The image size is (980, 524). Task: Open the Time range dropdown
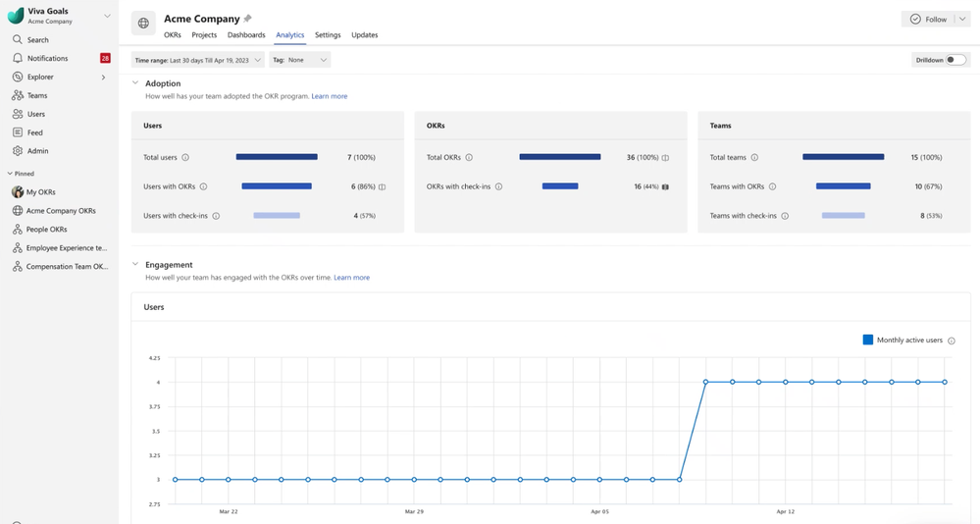pos(197,60)
